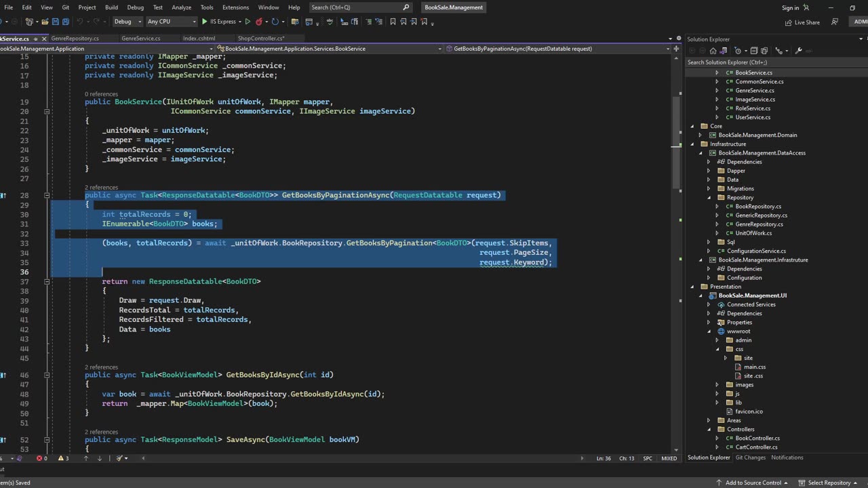Viewport: 868px width, 488px height.
Task: Open the Debug configuration dropdown
Action: 127,22
